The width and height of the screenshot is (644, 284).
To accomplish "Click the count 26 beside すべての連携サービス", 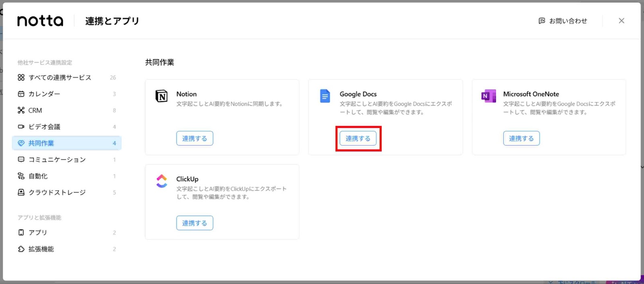I will click(113, 77).
